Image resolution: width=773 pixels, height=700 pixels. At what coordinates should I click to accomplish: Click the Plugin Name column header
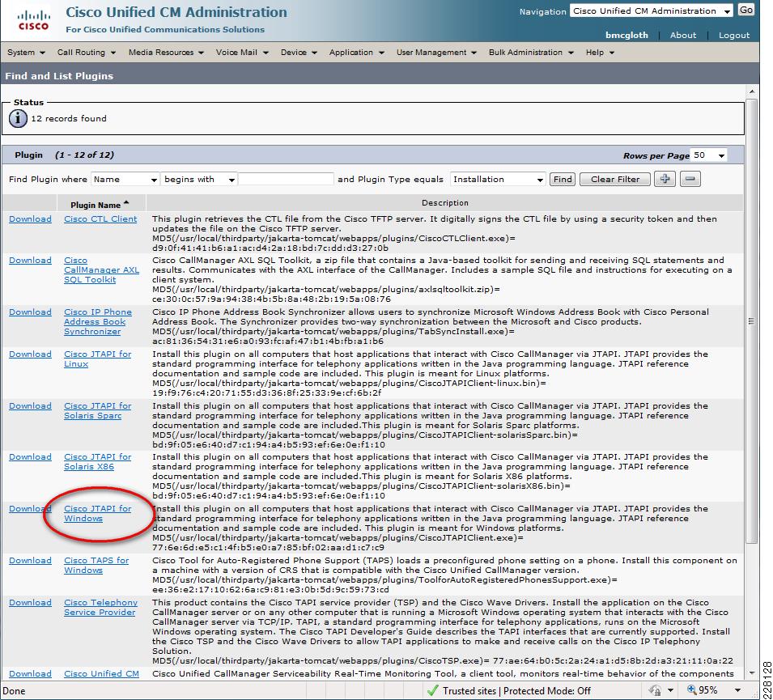96,205
